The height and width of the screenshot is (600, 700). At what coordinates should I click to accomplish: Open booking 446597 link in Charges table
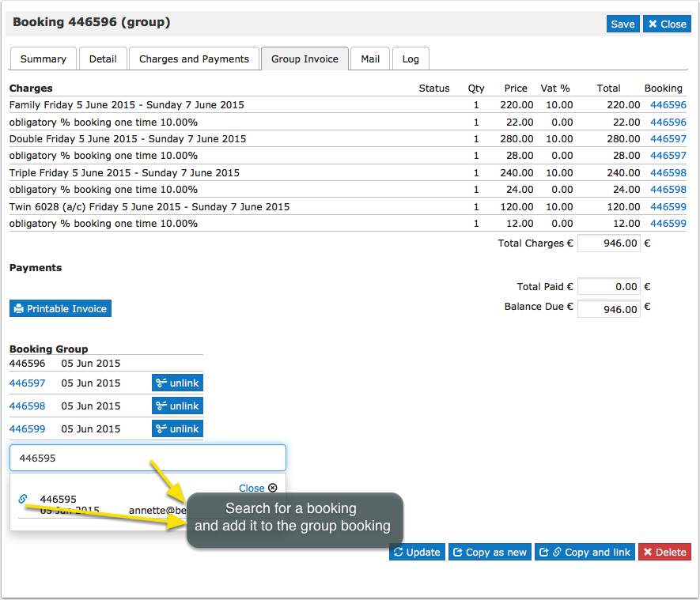pyautogui.click(x=668, y=138)
